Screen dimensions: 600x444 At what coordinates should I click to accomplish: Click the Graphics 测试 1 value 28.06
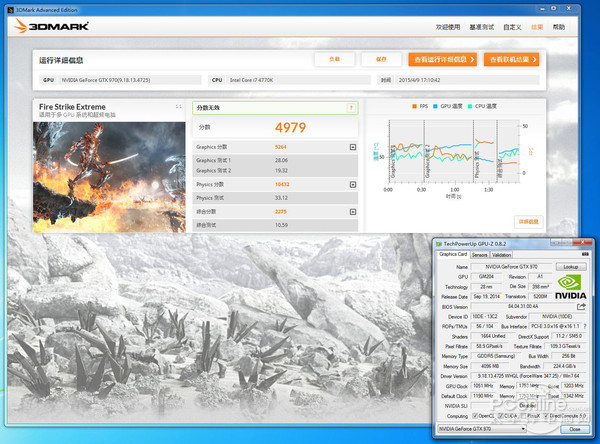tap(281, 160)
